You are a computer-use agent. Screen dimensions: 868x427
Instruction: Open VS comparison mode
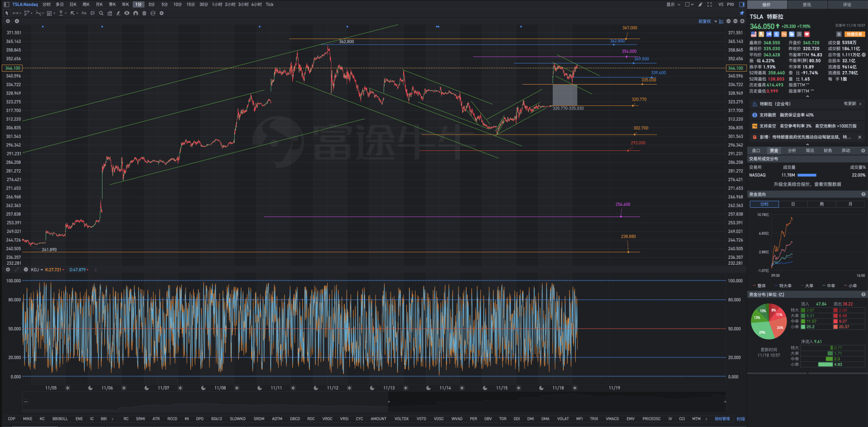(x=721, y=4)
